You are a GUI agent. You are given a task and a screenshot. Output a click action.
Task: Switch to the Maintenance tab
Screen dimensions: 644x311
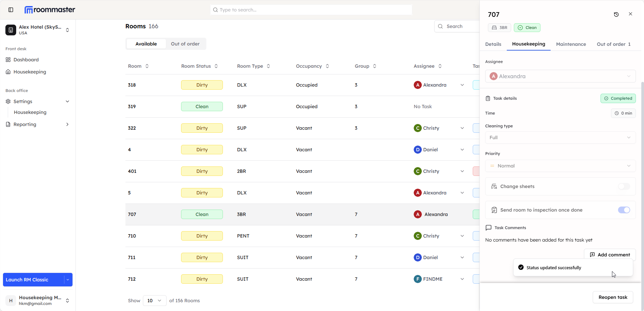pyautogui.click(x=571, y=44)
